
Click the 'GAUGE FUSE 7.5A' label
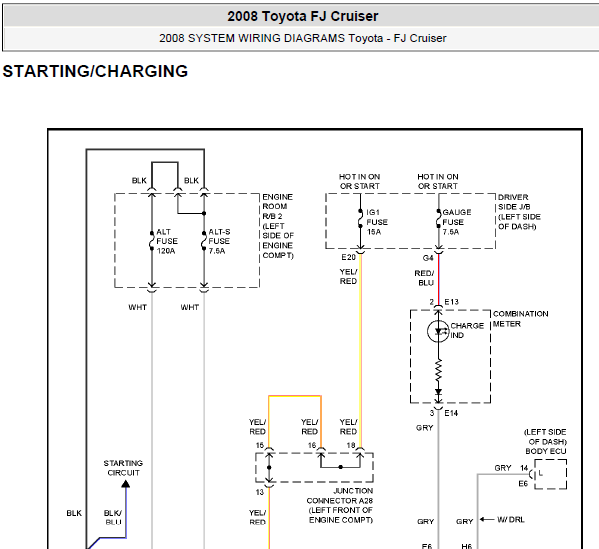click(x=457, y=222)
